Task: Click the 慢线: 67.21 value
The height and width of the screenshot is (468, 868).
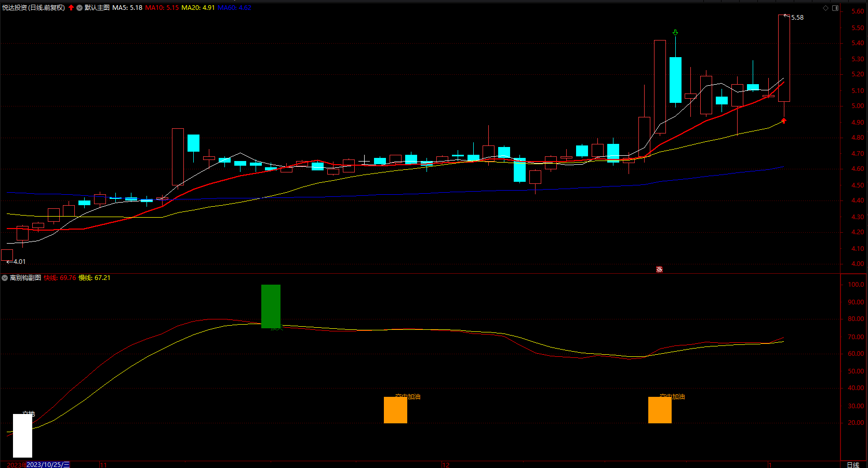Action: pos(95,278)
